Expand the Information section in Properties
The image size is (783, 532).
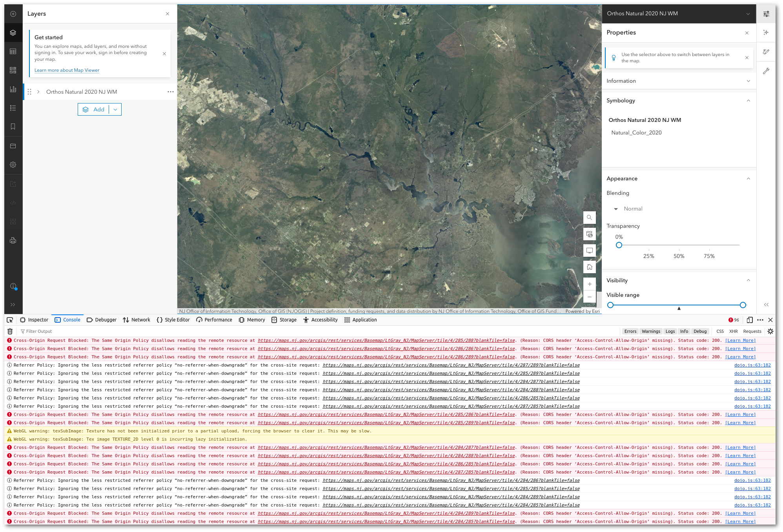pyautogui.click(x=677, y=80)
